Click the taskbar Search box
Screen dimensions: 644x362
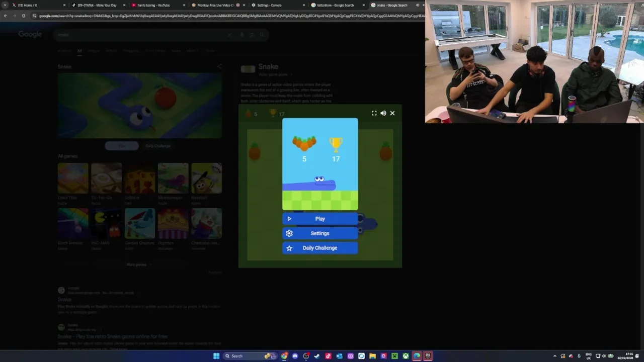250,356
